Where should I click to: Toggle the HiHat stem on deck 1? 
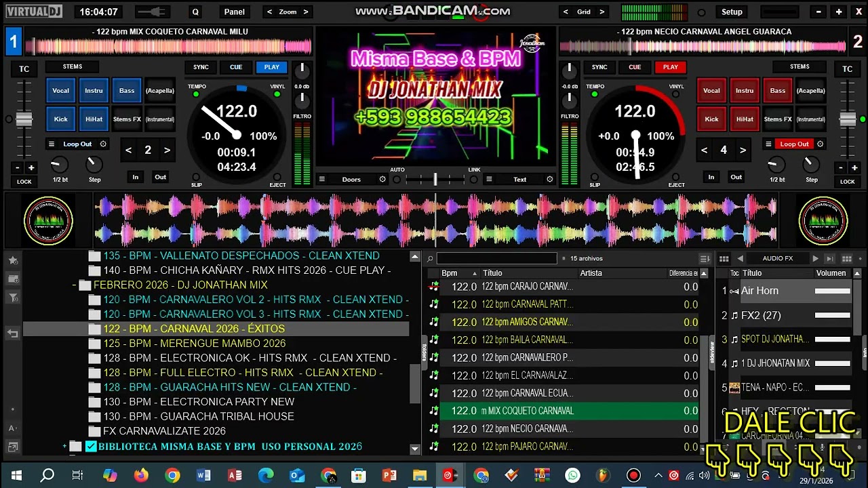[94, 119]
